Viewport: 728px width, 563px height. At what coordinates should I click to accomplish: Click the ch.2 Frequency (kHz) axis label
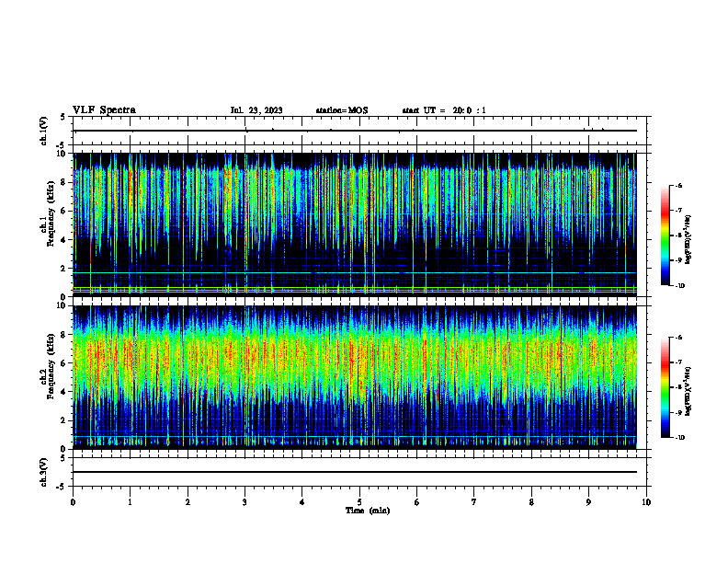48,366
